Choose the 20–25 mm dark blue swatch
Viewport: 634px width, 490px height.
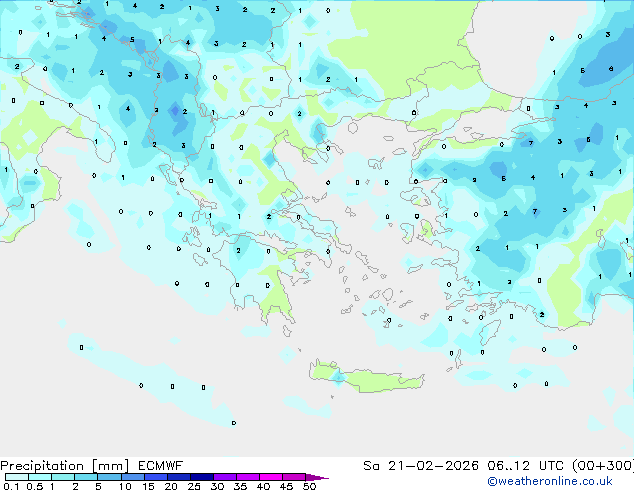click(179, 477)
